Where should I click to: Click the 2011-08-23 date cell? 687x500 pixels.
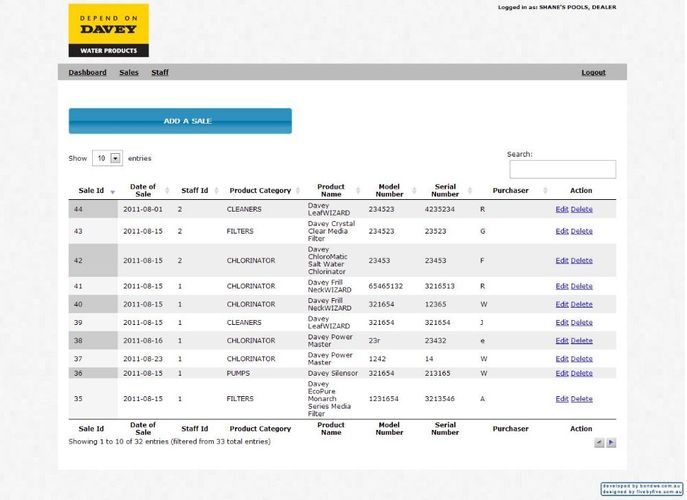pyautogui.click(x=143, y=359)
